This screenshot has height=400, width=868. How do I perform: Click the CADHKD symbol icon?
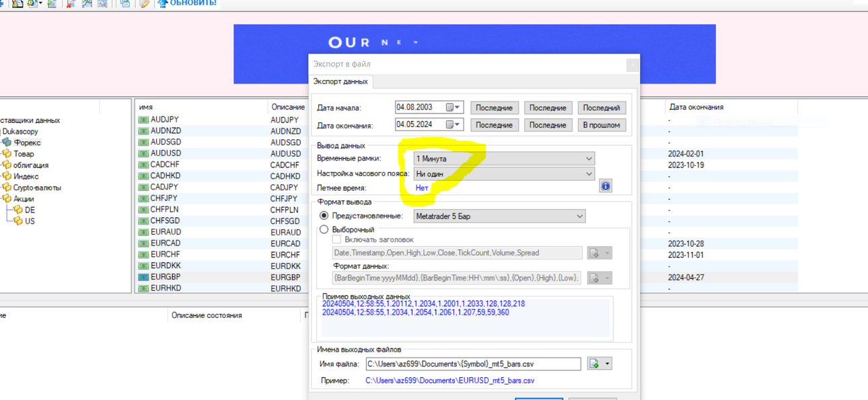coord(143,176)
